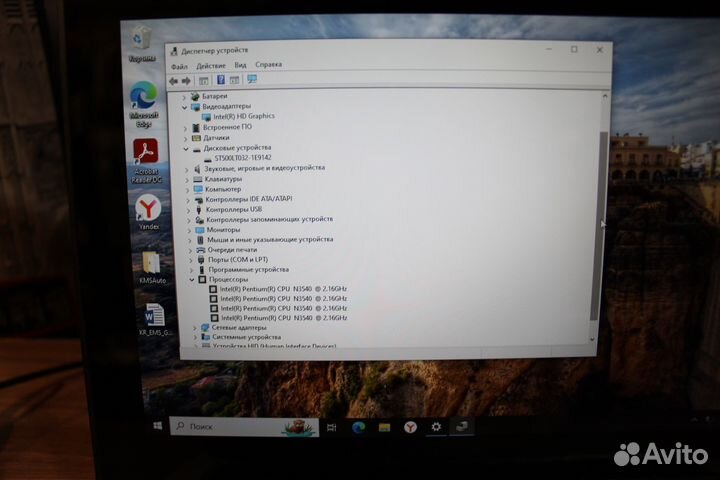The width and height of the screenshot is (720, 480).
Task: Select the Microsoft Edge desktop shortcut
Action: click(143, 105)
